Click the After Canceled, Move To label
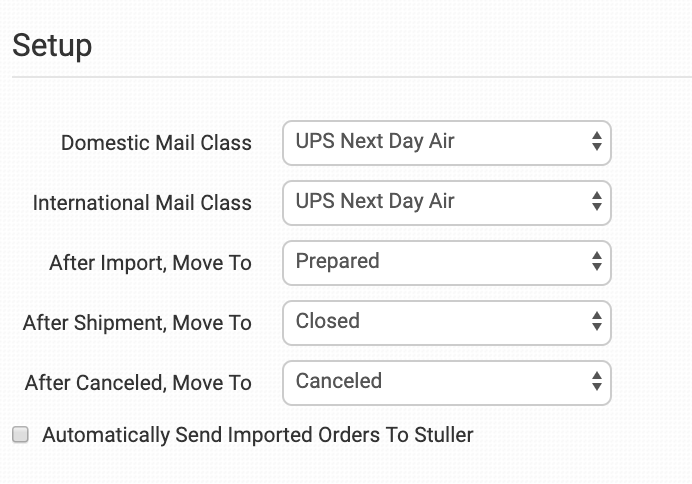 137,383
